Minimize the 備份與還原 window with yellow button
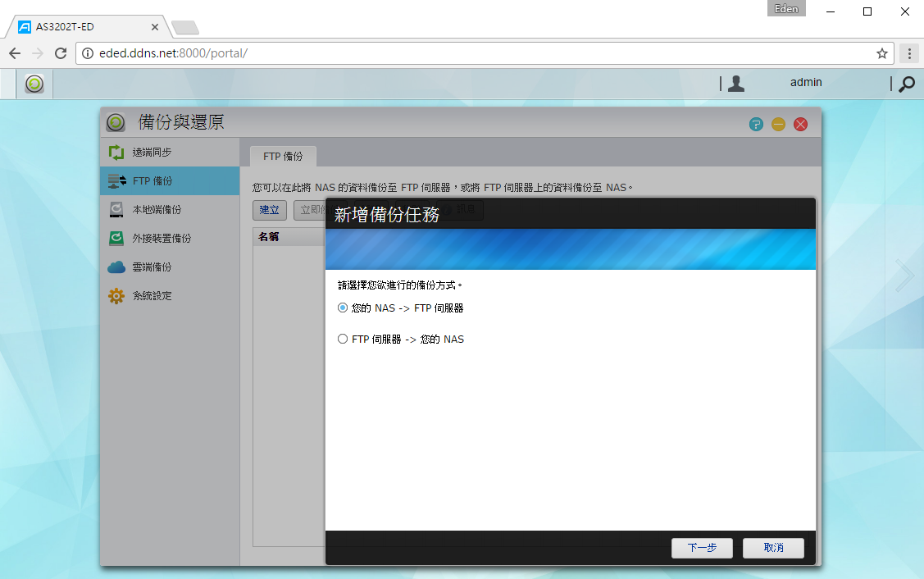 [778, 124]
